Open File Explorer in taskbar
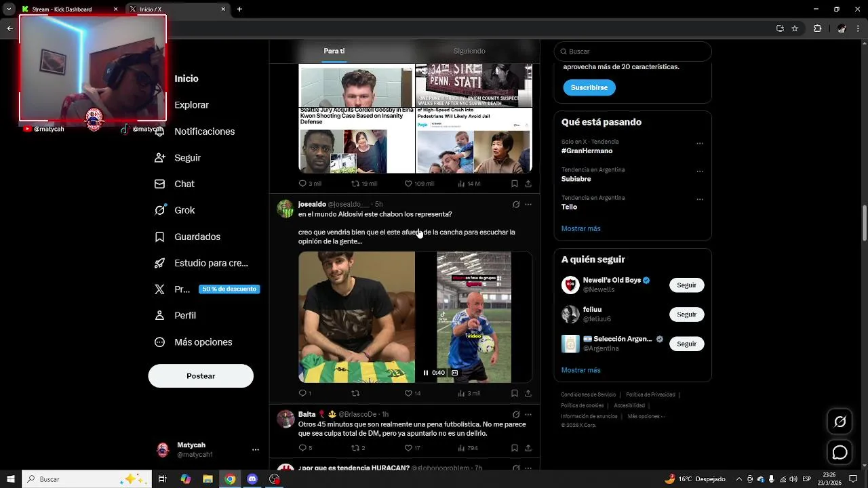Viewport: 868px width, 488px height. click(208, 479)
